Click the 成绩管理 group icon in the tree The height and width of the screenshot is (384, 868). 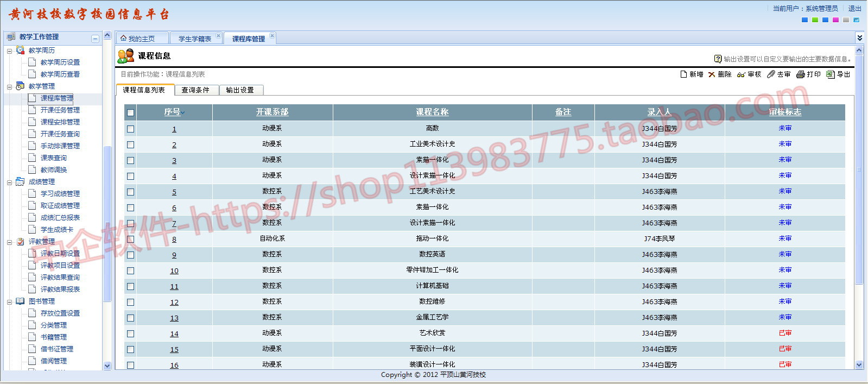[x=20, y=181]
